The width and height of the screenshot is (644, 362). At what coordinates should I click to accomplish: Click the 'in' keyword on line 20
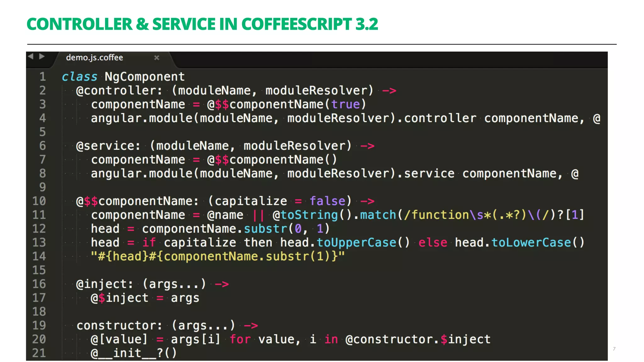pos(331,339)
